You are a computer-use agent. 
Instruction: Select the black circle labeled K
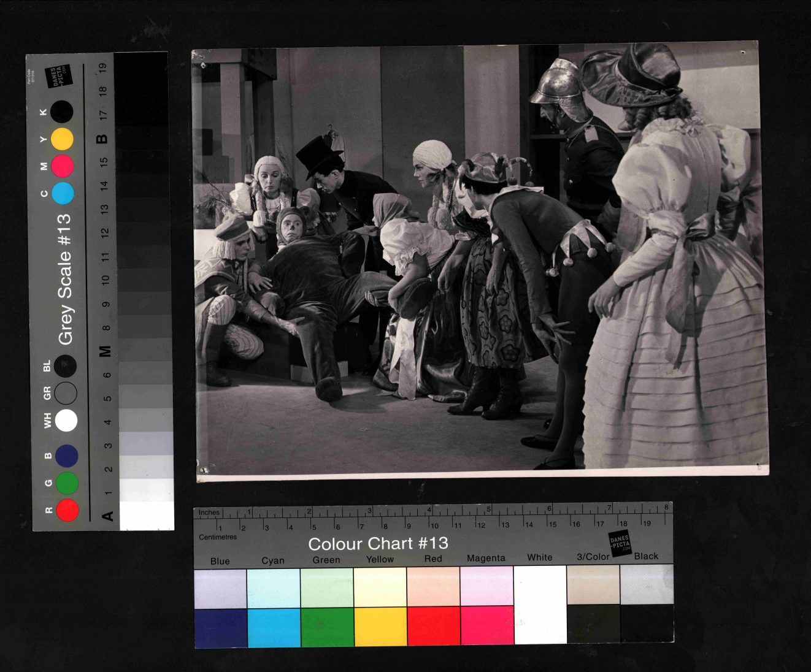(62, 112)
